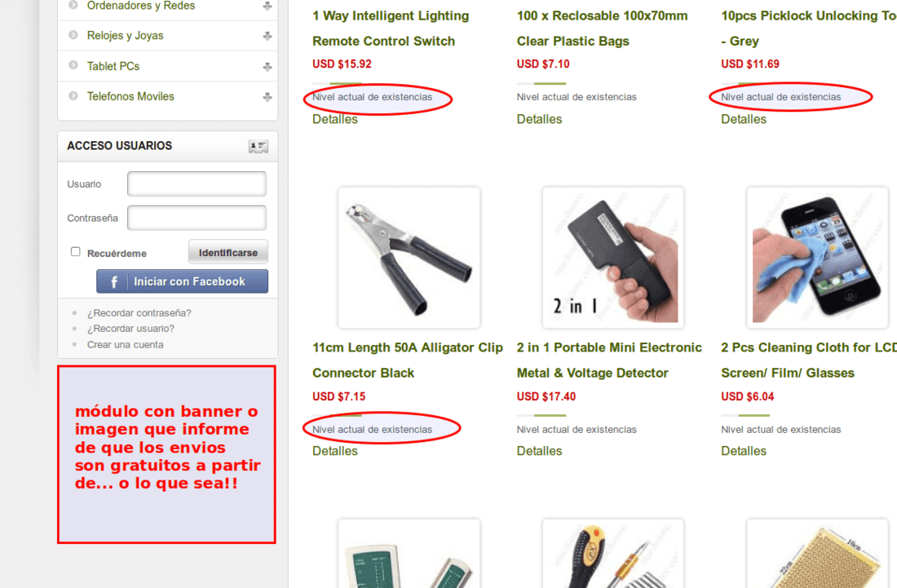Image resolution: width=897 pixels, height=588 pixels.
Task: Open Crear una cuenta link
Action: 126,345
